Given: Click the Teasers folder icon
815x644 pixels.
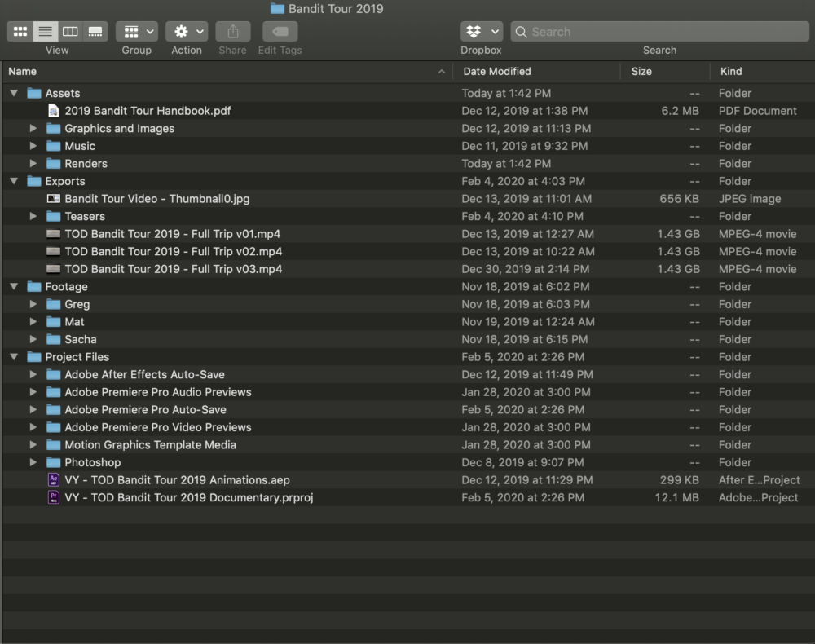Looking at the screenshot, I should pyautogui.click(x=53, y=216).
